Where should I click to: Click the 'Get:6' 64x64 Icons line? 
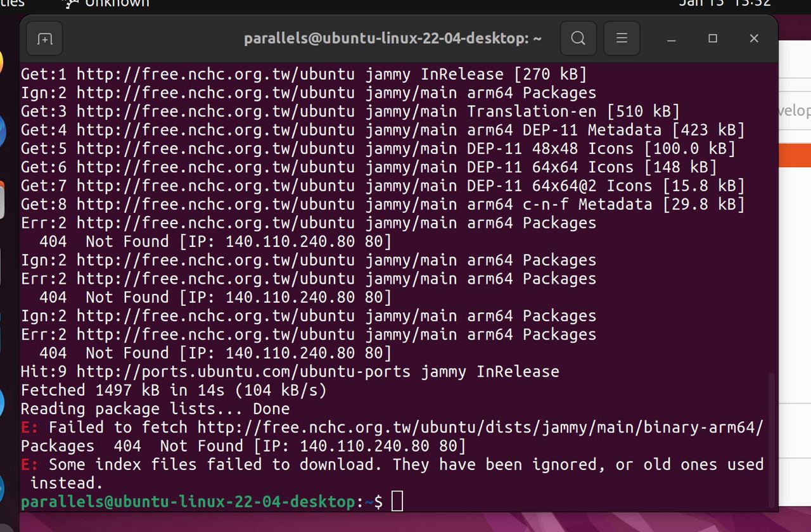point(369,167)
